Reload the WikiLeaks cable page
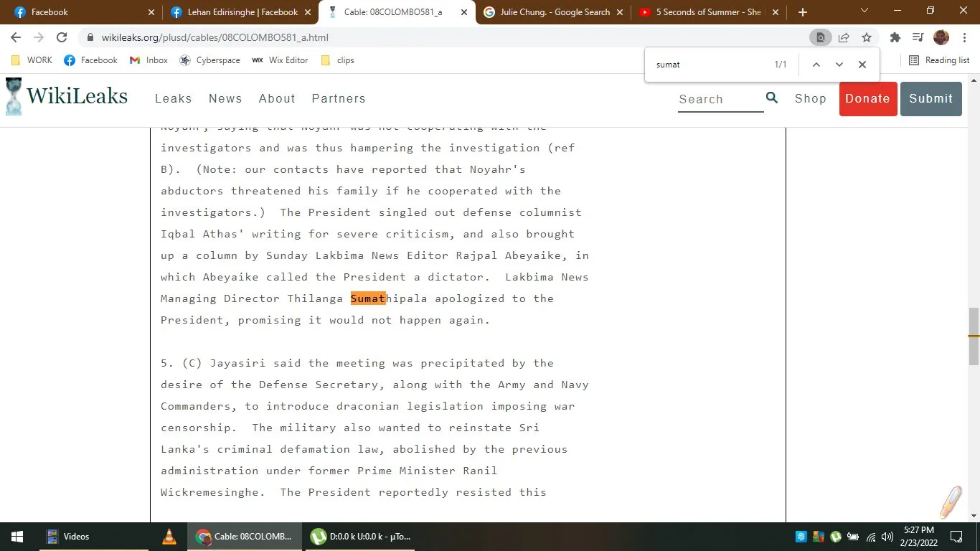Viewport: 980px width, 551px height. pos(62,37)
